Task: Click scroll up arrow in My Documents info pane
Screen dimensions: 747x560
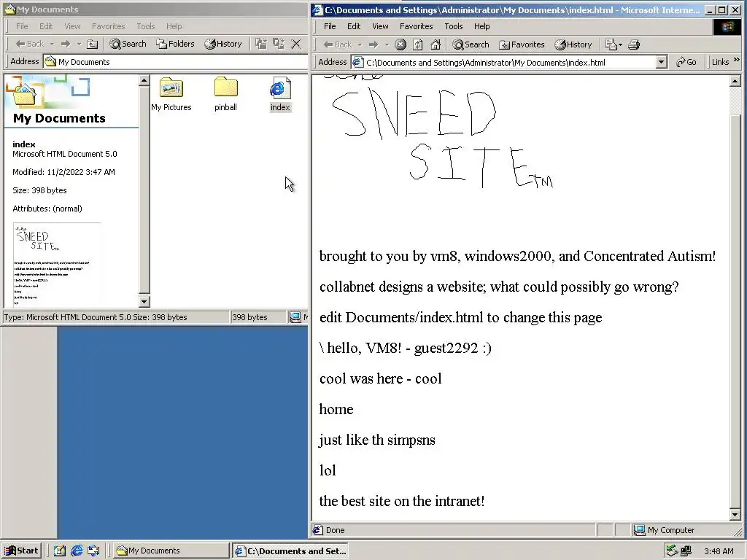Action: 144,80
